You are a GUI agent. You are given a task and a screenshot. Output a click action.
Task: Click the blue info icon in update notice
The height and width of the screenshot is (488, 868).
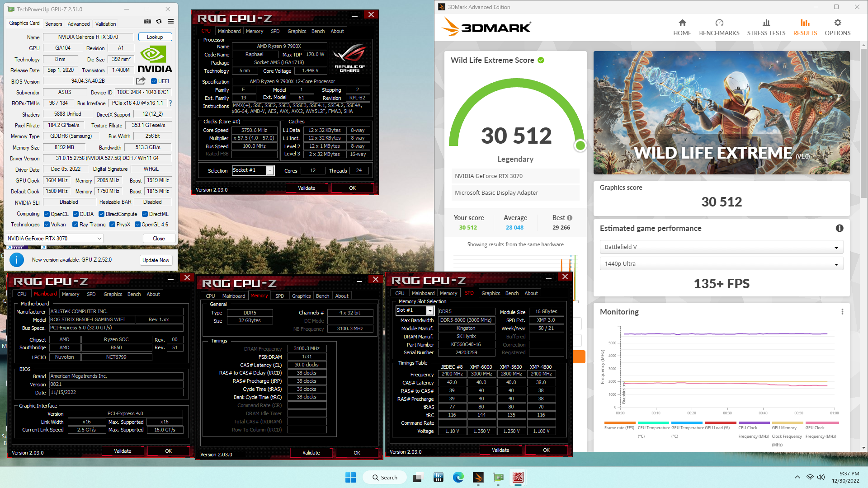point(17,260)
